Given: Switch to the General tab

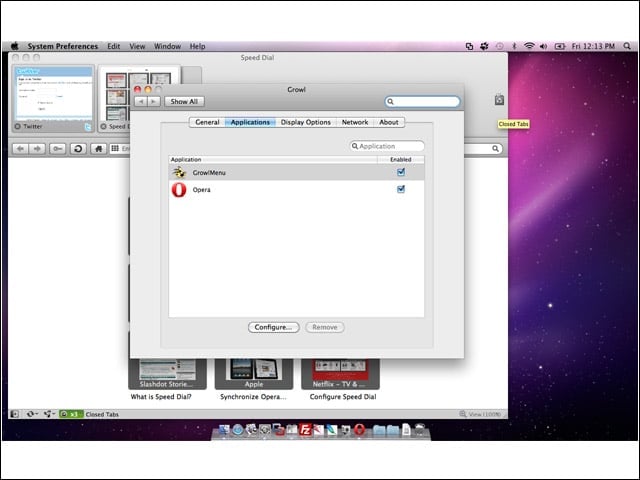Looking at the screenshot, I should click(x=207, y=122).
